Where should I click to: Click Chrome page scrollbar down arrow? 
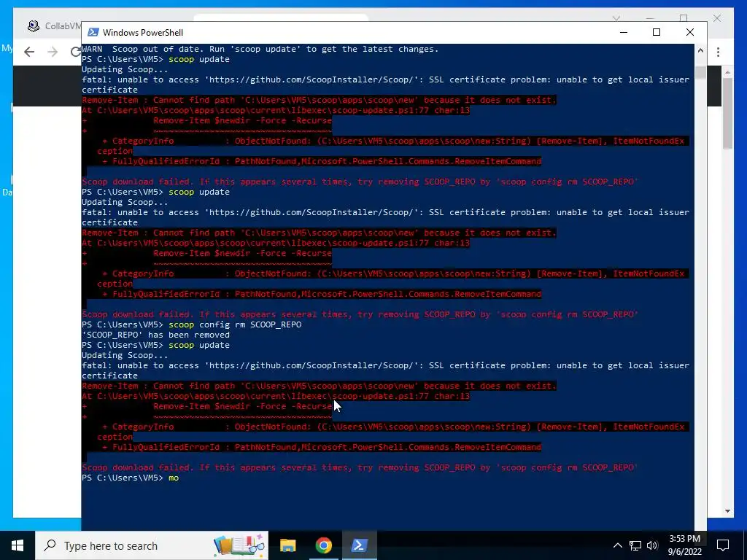click(727, 511)
